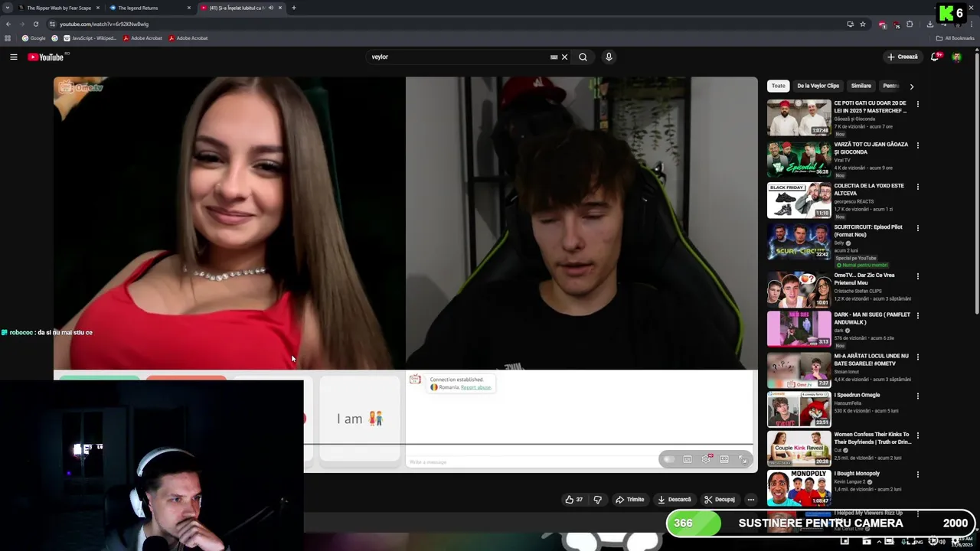Click Descarcă download button

click(x=675, y=500)
